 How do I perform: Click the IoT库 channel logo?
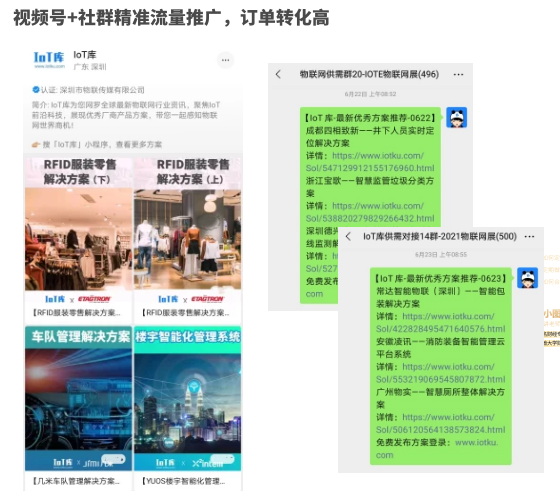[x=49, y=60]
